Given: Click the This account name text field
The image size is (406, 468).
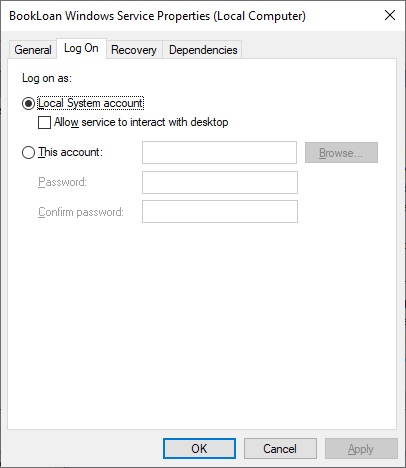Looking at the screenshot, I should pos(219,152).
